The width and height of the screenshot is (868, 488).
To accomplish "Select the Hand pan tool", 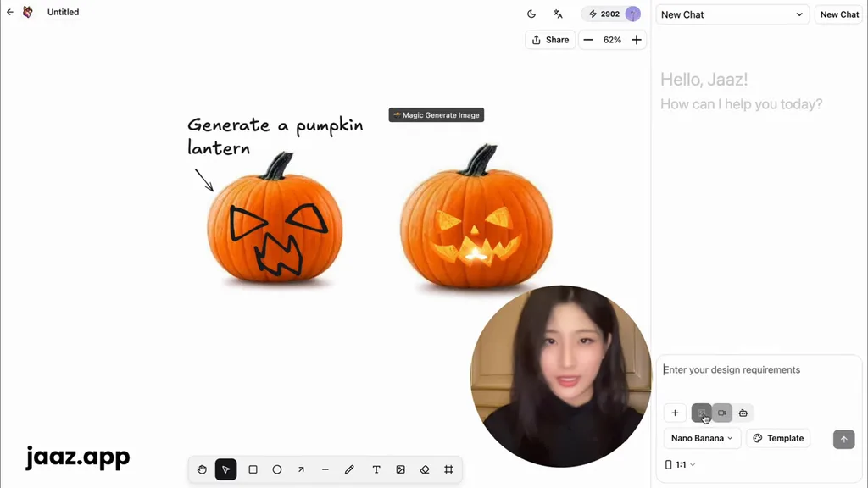I will [202, 469].
